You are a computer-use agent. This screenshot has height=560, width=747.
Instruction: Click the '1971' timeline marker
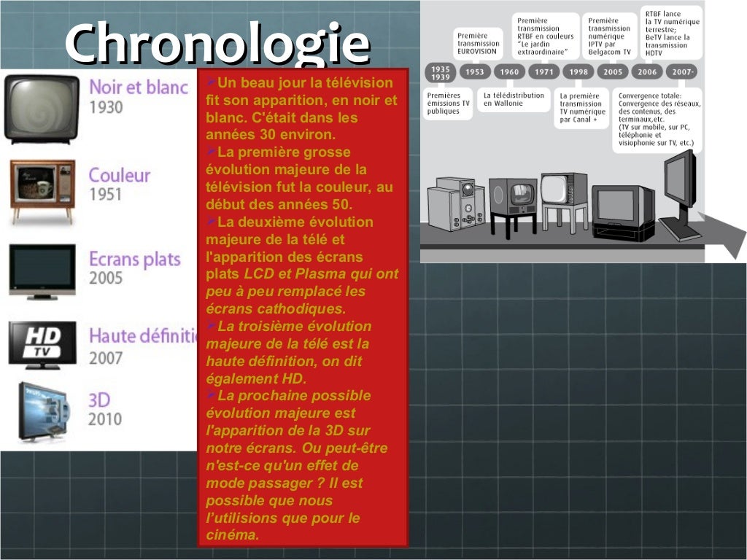pos(544,72)
